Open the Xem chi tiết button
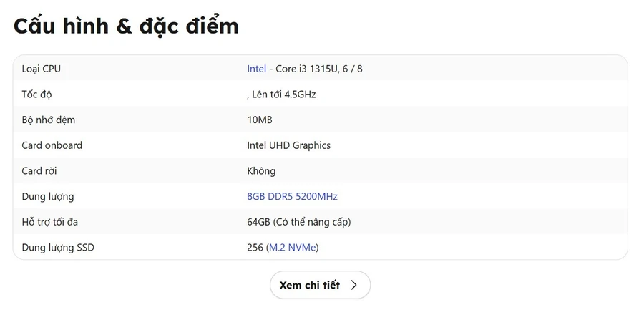This screenshot has width=644, height=315. (x=320, y=285)
